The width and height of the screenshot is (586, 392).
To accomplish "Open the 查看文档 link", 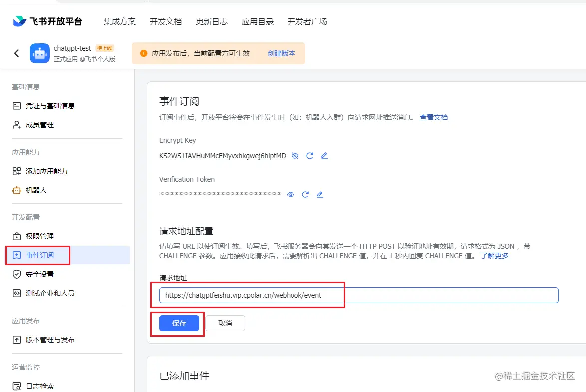I will pos(434,117).
